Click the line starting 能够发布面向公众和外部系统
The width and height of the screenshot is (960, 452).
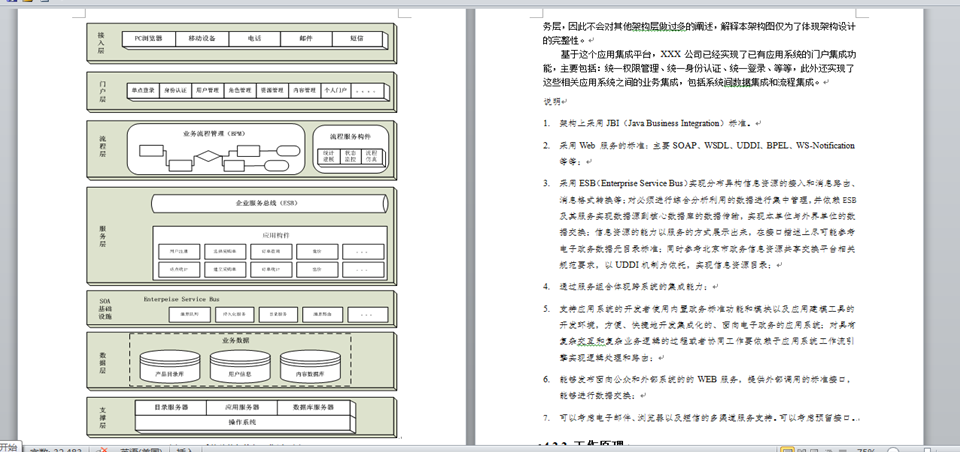707,380
